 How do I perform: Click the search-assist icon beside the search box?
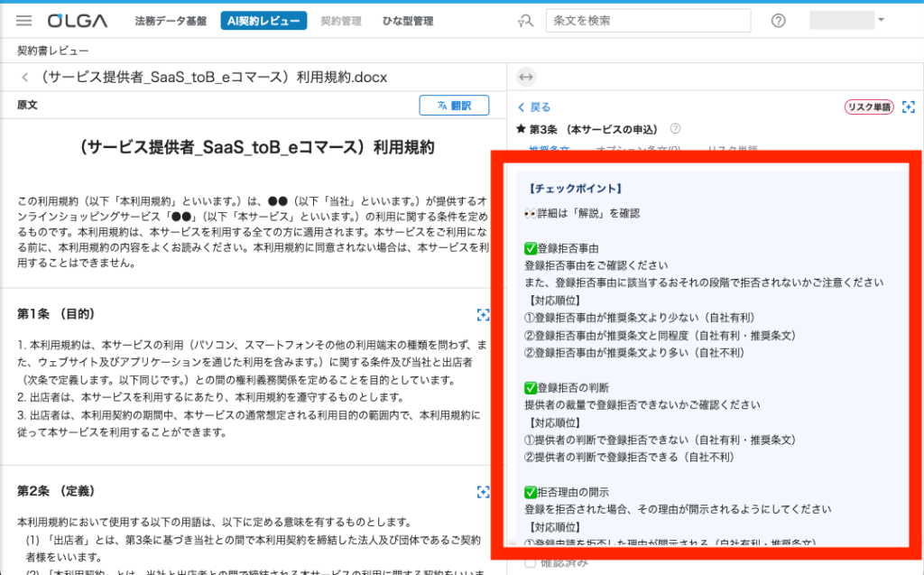[x=525, y=22]
